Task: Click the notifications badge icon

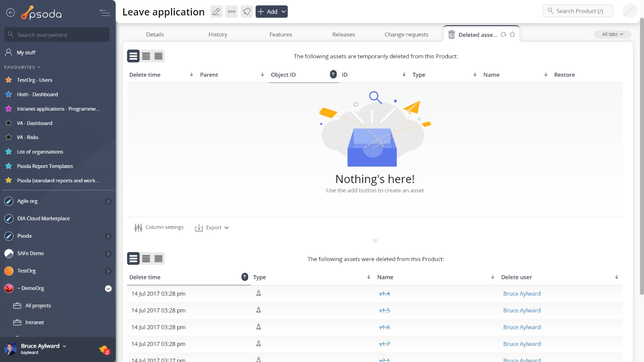Action: click(x=104, y=349)
